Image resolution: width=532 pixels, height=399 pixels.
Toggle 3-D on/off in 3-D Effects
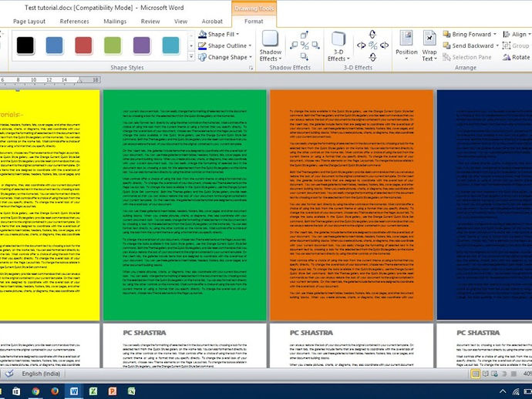pos(372,45)
